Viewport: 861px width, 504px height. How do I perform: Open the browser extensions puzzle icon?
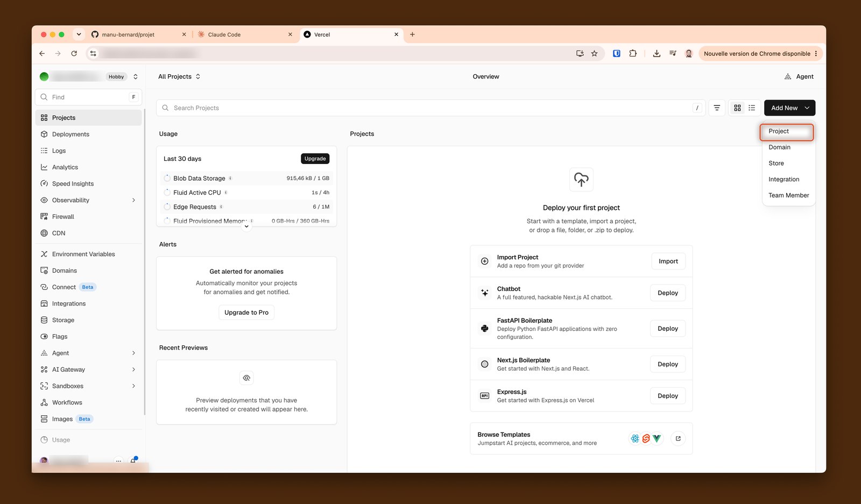click(633, 54)
